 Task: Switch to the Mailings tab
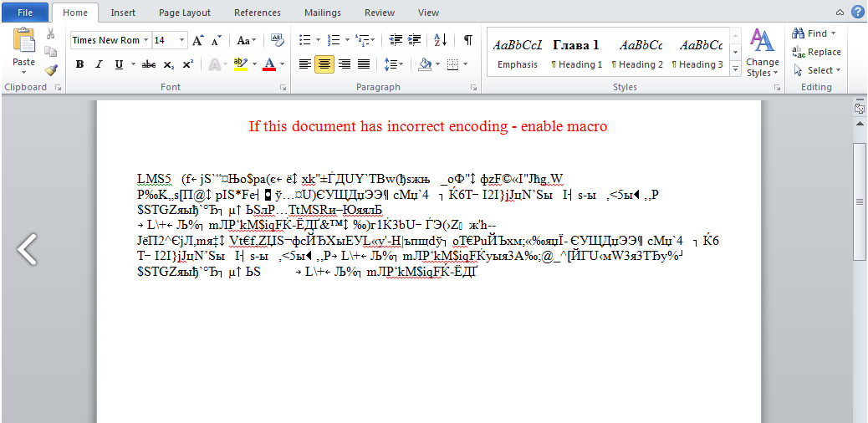[x=322, y=13]
